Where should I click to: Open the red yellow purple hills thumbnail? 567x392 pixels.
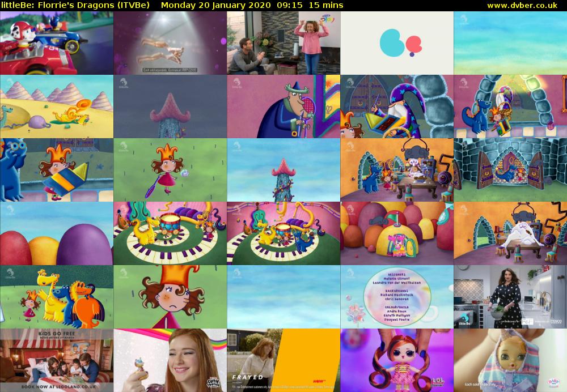[x=57, y=233]
